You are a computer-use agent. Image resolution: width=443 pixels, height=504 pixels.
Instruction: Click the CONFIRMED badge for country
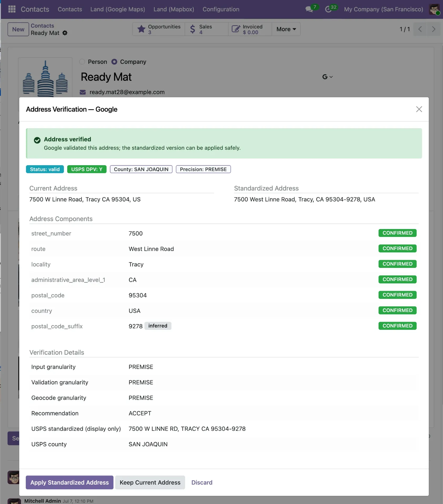398,310
